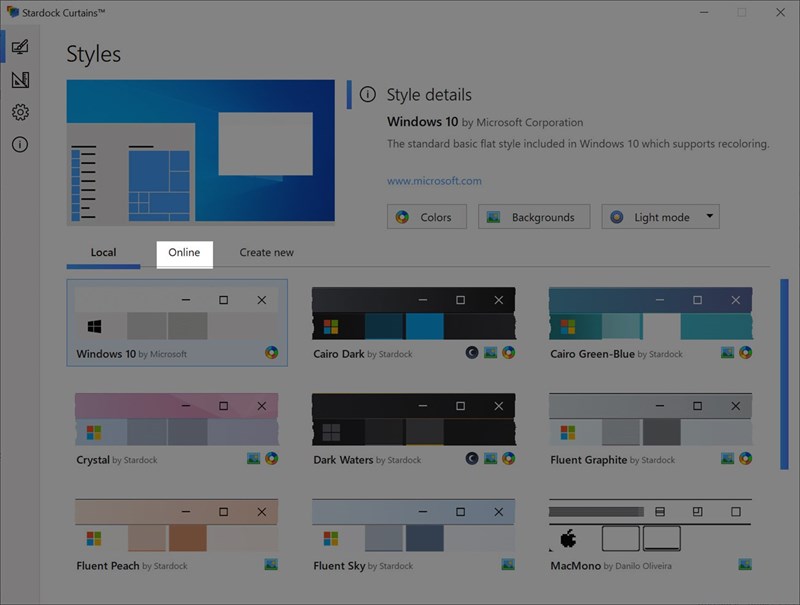
Task: Click color wheel icon on Crystal style
Action: tap(271, 458)
